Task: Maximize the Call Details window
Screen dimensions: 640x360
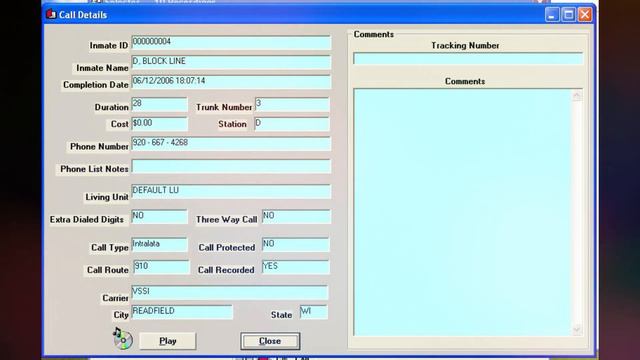Action: pos(569,15)
